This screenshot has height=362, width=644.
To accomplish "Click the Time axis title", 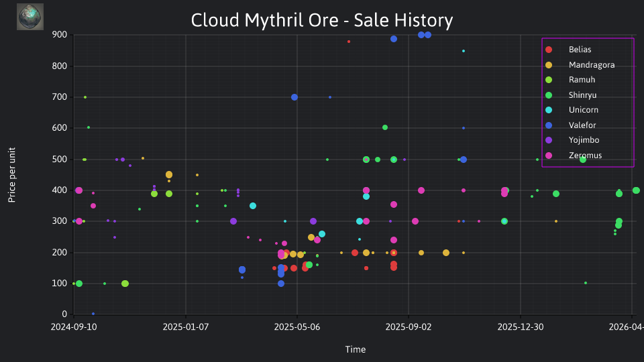I will pyautogui.click(x=356, y=350).
